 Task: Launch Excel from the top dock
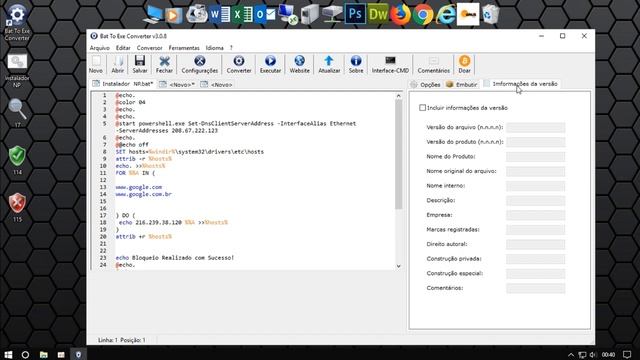pos(242,14)
